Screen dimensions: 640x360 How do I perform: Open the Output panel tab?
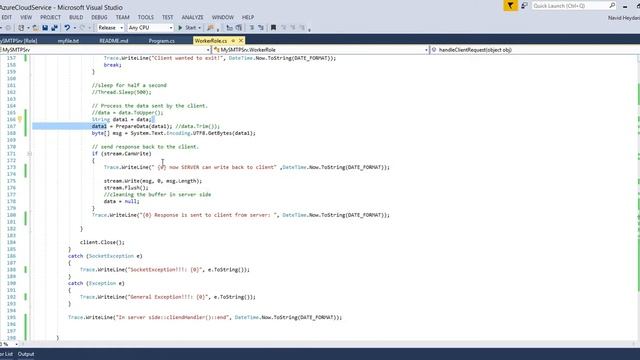(x=26, y=354)
